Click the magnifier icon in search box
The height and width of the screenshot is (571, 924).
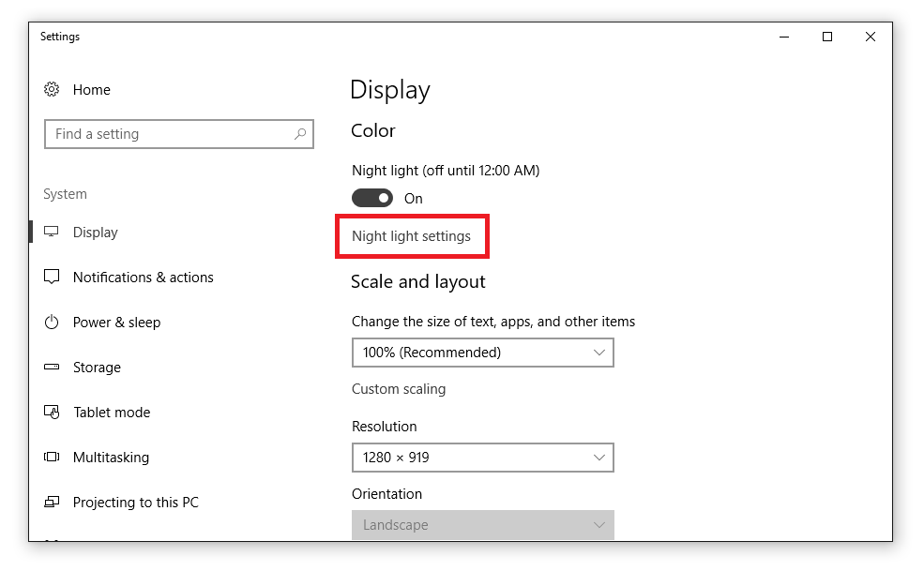click(x=300, y=134)
